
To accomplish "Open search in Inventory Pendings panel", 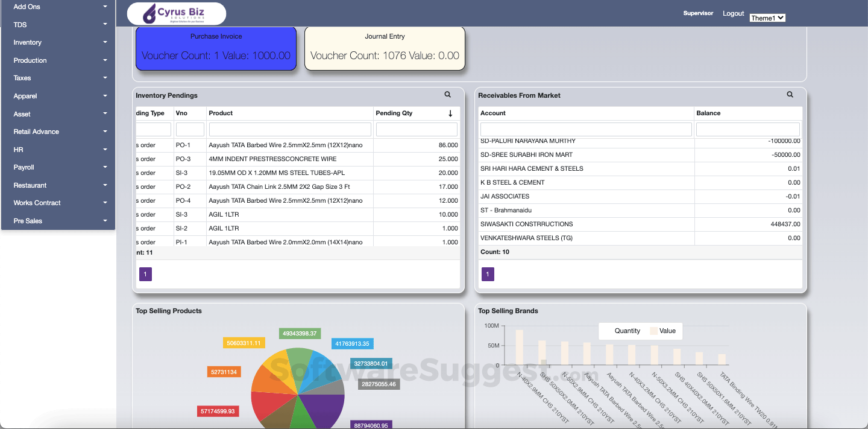I will [x=447, y=95].
